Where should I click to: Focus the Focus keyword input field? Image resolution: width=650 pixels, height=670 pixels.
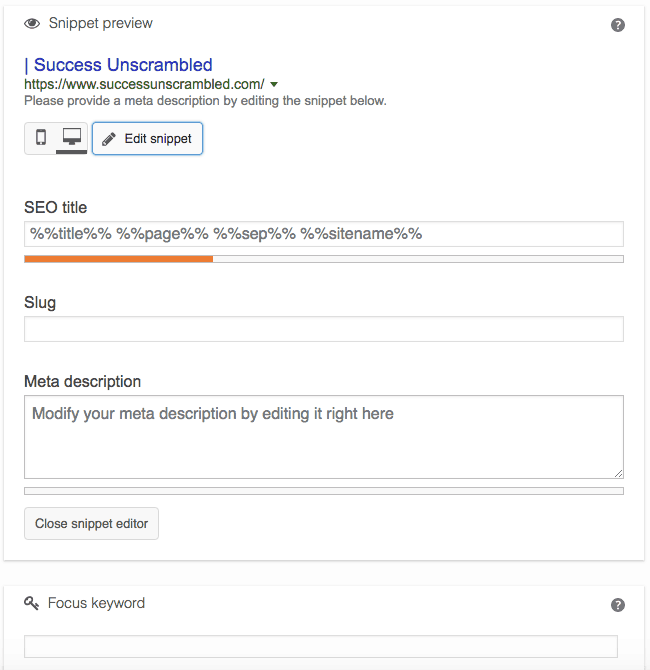321,646
